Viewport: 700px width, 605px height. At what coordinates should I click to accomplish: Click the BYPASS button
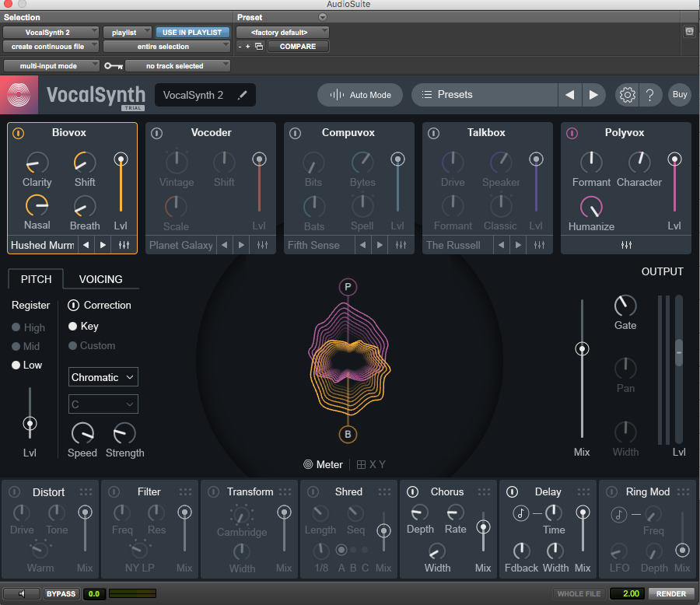pos(61,593)
